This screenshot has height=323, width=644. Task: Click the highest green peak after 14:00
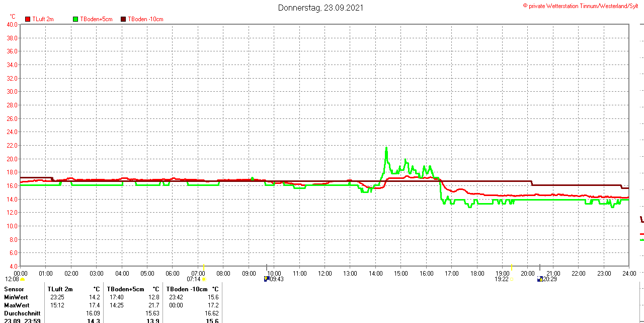click(386, 148)
